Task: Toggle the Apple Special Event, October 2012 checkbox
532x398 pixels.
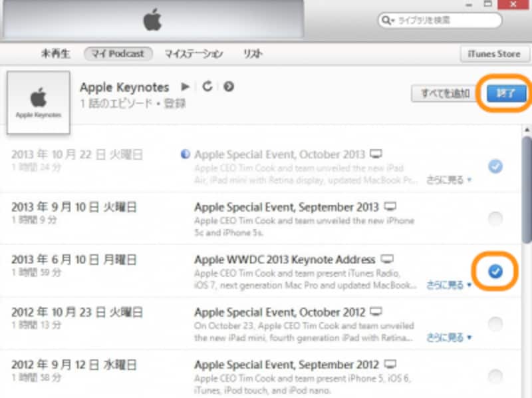Action: [495, 324]
